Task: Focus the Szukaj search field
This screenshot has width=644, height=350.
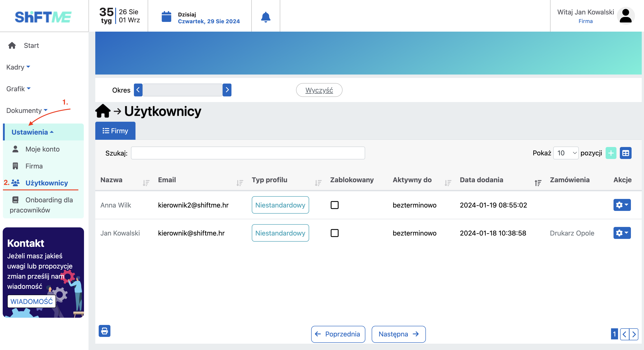Action: [x=248, y=153]
